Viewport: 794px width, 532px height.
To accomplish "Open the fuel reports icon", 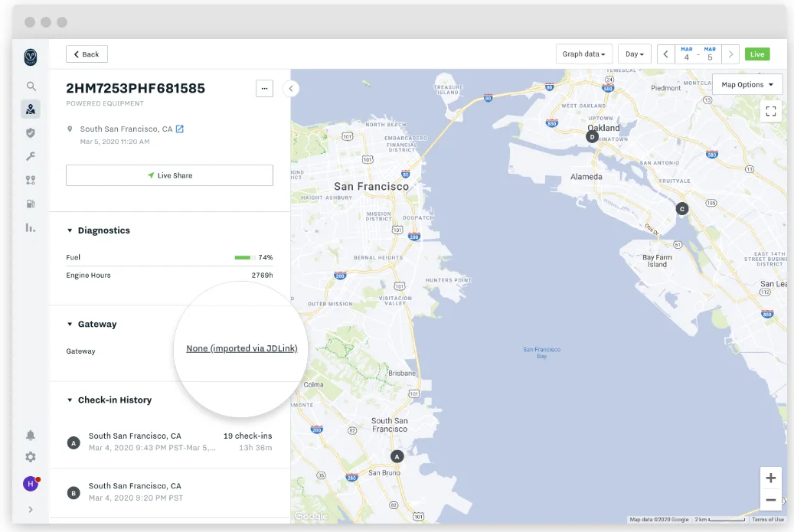I will 31,203.
